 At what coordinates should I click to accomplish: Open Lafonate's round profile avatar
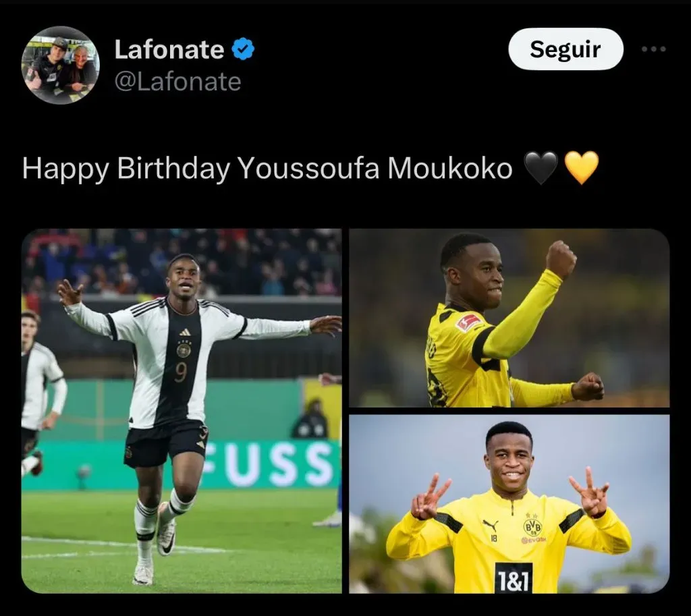tap(60, 65)
